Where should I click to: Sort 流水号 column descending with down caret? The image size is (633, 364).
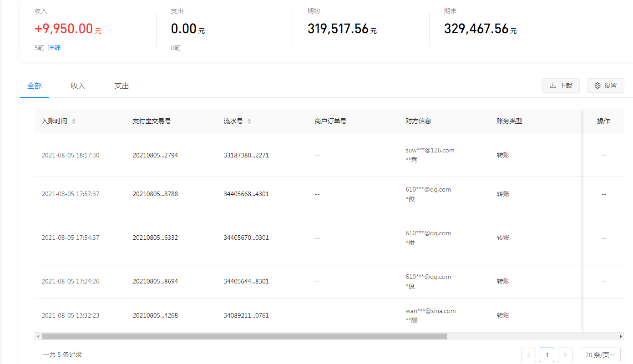[249, 123]
